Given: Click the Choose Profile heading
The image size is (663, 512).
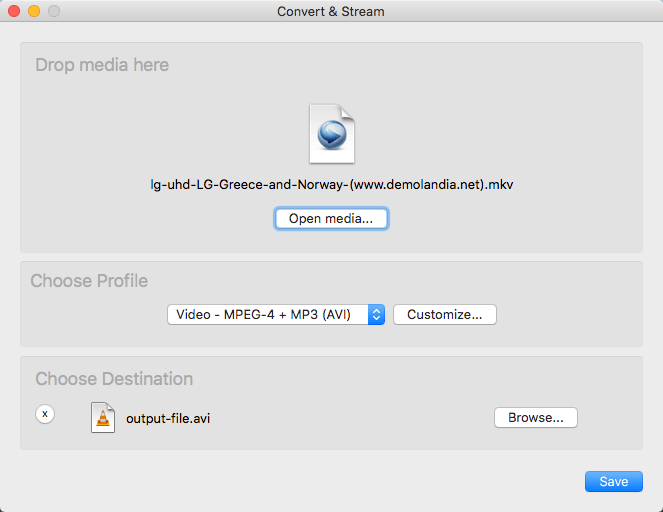Looking at the screenshot, I should 89,281.
